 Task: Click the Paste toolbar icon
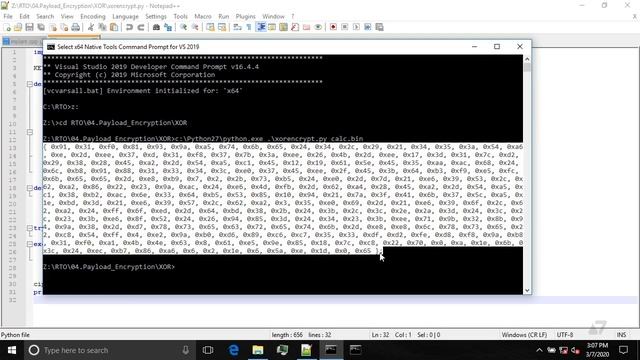tap(114, 27)
